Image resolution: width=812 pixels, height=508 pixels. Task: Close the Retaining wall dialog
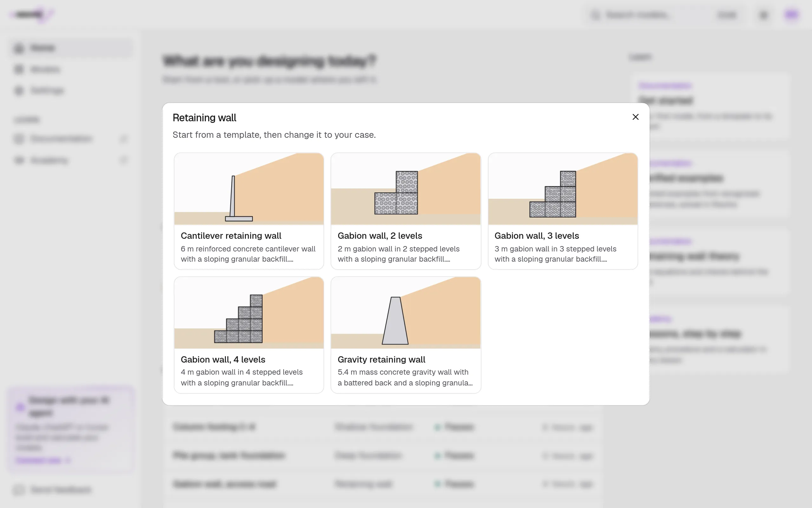(635, 117)
